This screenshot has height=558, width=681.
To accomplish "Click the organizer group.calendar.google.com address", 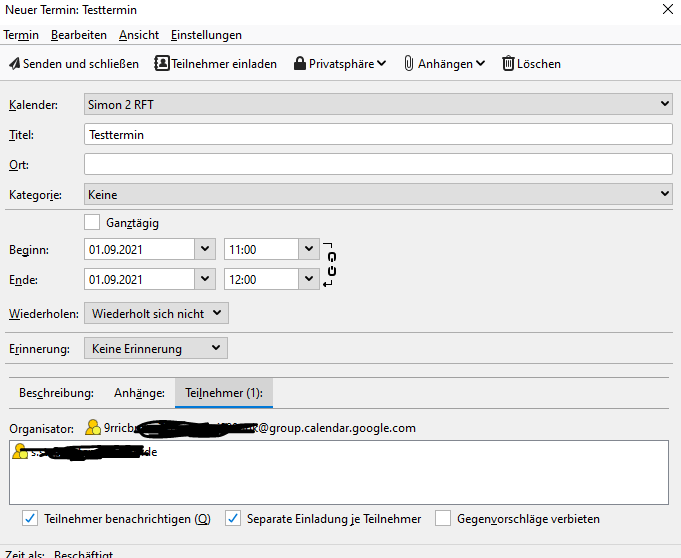I will 260,428.
